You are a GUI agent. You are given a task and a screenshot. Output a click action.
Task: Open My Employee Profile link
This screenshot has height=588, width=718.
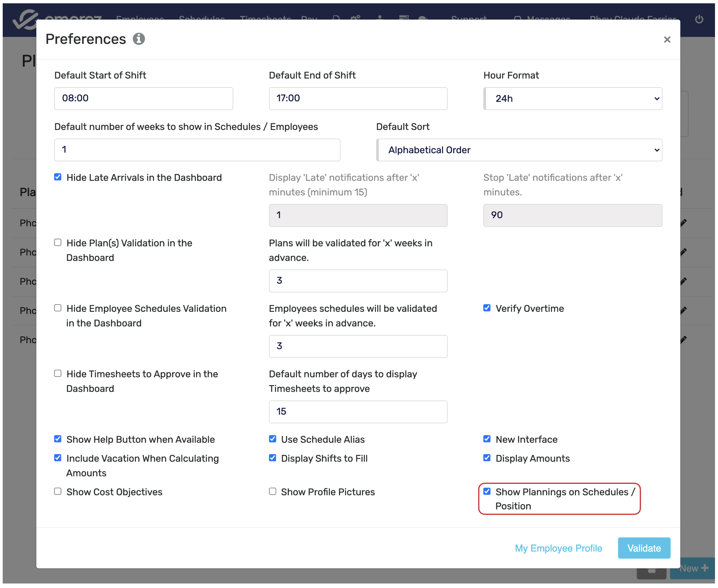coord(559,548)
